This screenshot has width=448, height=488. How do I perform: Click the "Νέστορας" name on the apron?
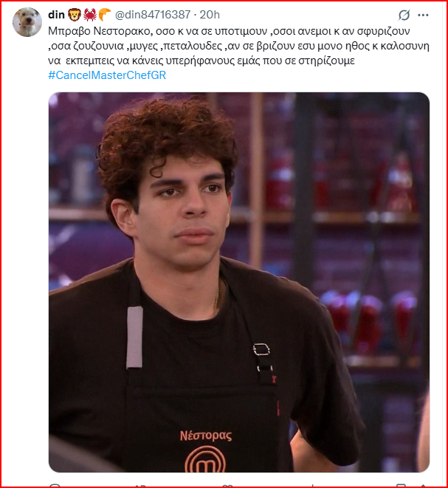pyautogui.click(x=206, y=436)
